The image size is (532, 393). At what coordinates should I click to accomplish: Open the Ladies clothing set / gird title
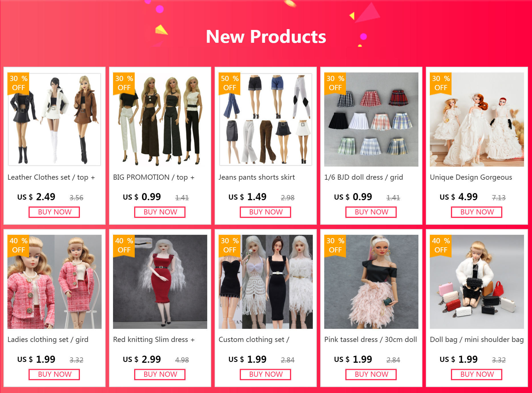pos(48,340)
